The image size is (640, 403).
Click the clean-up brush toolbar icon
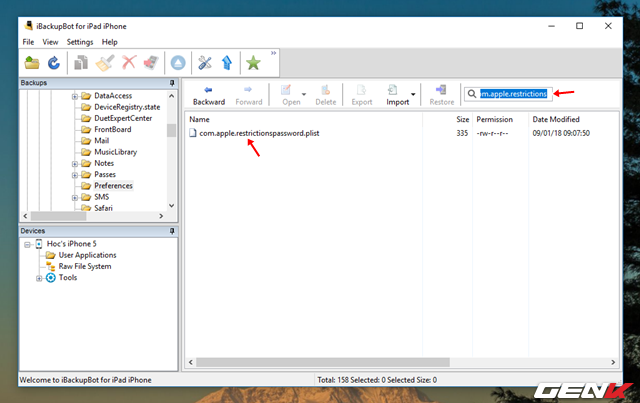[105, 63]
